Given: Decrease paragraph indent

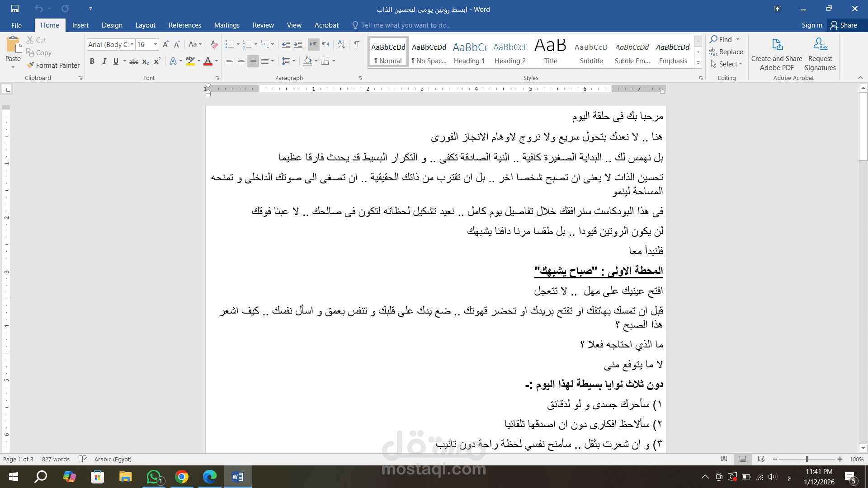Looking at the screenshot, I should [x=286, y=44].
